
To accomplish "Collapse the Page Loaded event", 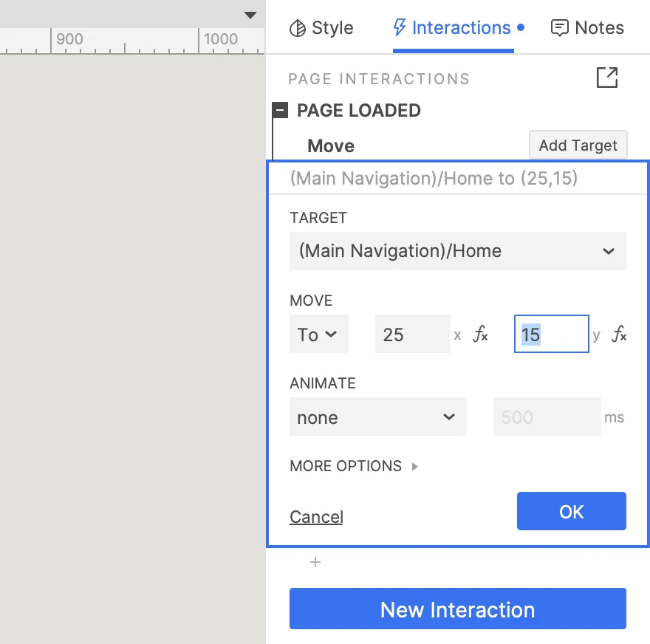I will [x=280, y=111].
